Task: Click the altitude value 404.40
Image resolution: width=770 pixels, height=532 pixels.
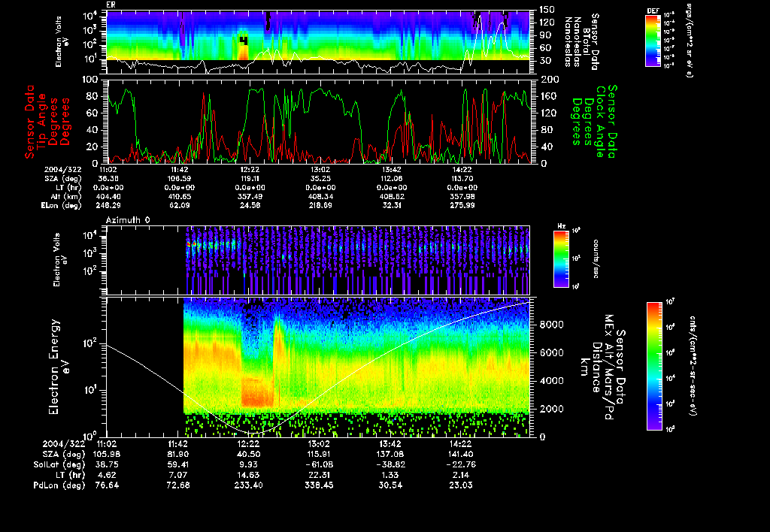Action: (109, 196)
